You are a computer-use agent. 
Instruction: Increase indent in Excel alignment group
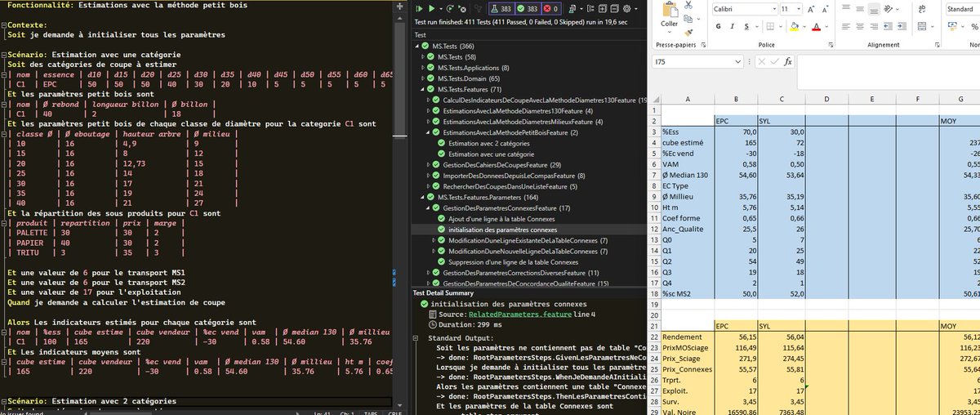point(902,26)
